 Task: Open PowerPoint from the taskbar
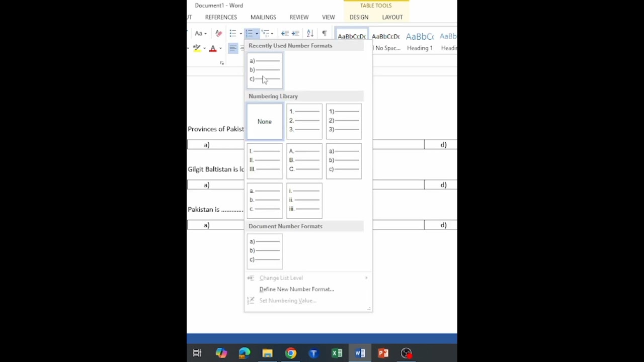[x=383, y=353]
